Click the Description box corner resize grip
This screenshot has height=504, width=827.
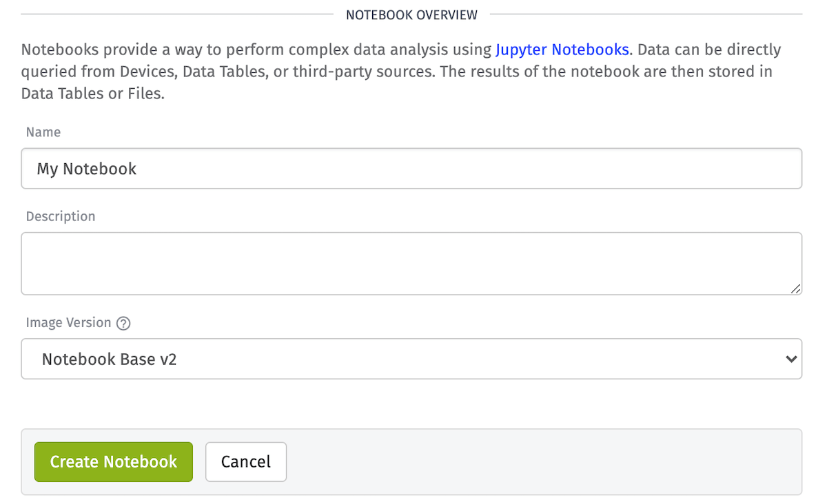tap(796, 289)
